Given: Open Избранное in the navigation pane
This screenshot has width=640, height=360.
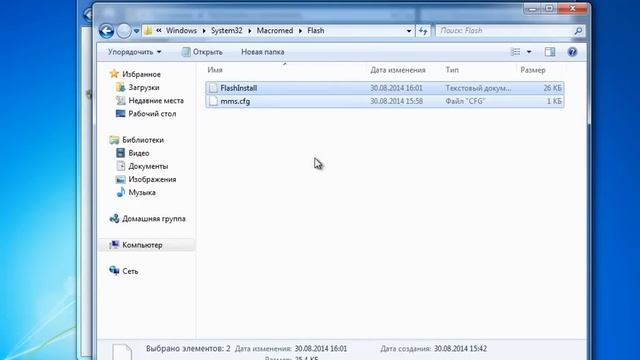Looking at the screenshot, I should 141,74.
